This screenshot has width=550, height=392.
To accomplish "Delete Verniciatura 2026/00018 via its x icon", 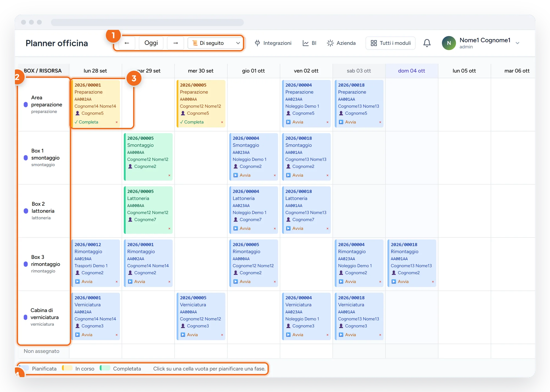I will click(x=380, y=335).
